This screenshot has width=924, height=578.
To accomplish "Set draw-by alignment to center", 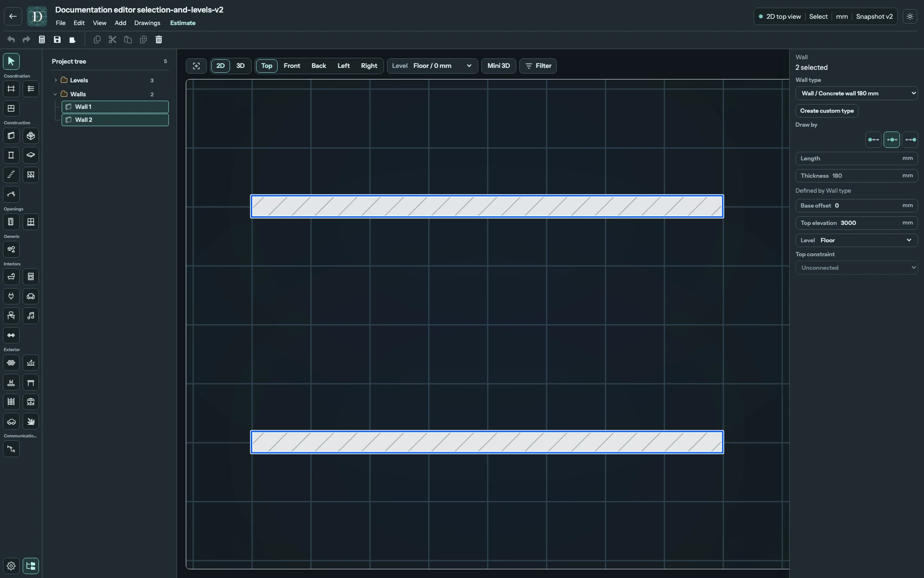I will pos(892,140).
